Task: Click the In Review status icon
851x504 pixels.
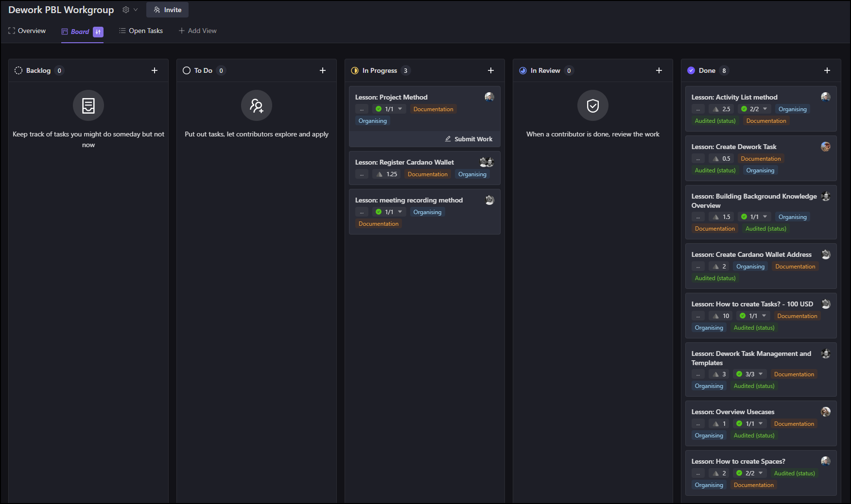Action: tap(523, 70)
